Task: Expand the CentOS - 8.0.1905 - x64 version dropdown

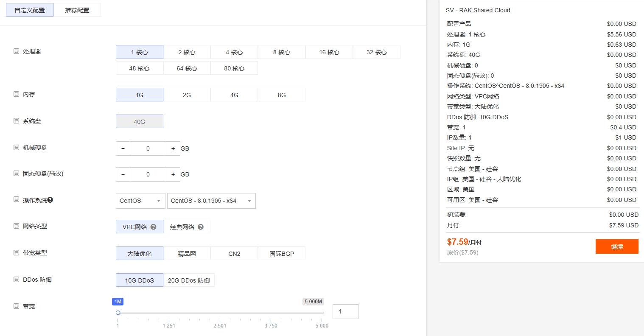Action: (211, 201)
